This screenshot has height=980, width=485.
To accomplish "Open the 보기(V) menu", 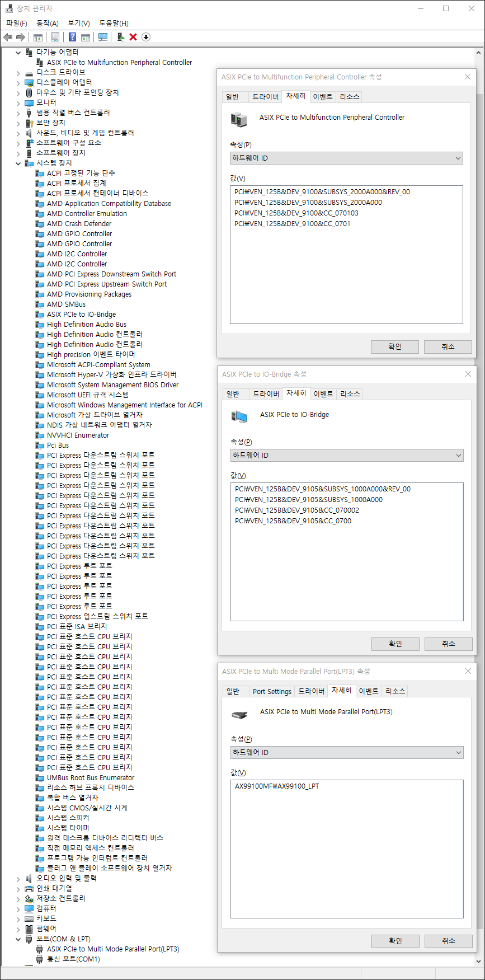I will (x=79, y=23).
